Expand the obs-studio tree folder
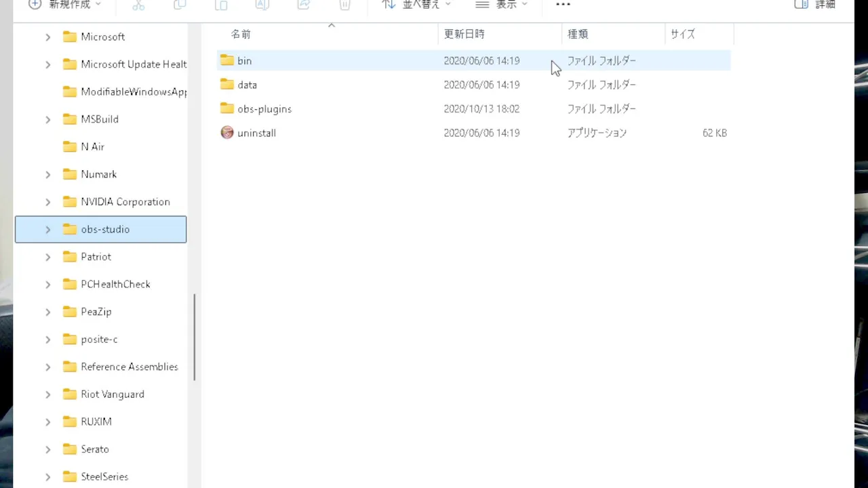The width and height of the screenshot is (868, 488). coord(47,229)
